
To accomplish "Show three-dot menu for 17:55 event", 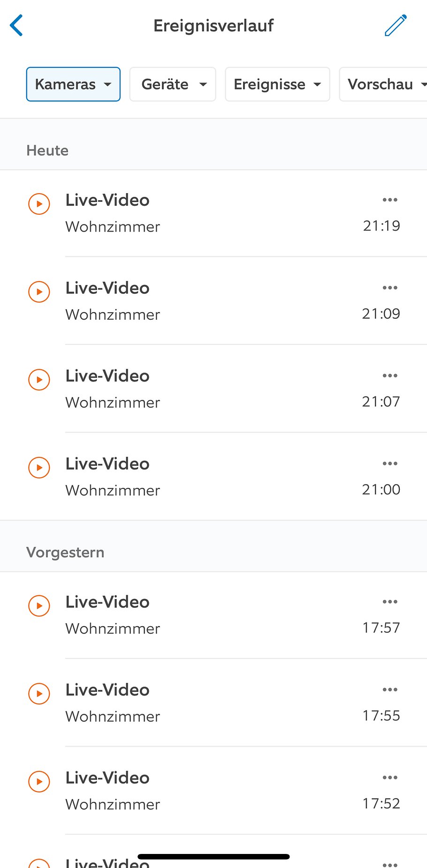I will click(x=390, y=689).
